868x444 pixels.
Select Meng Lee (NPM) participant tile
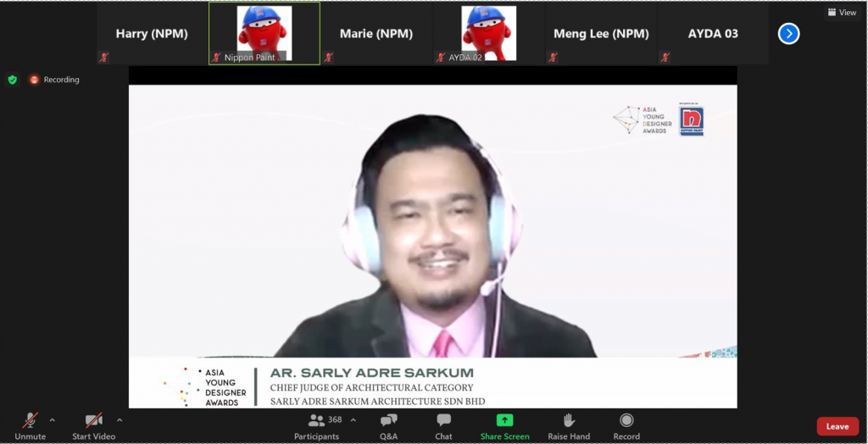click(x=599, y=34)
